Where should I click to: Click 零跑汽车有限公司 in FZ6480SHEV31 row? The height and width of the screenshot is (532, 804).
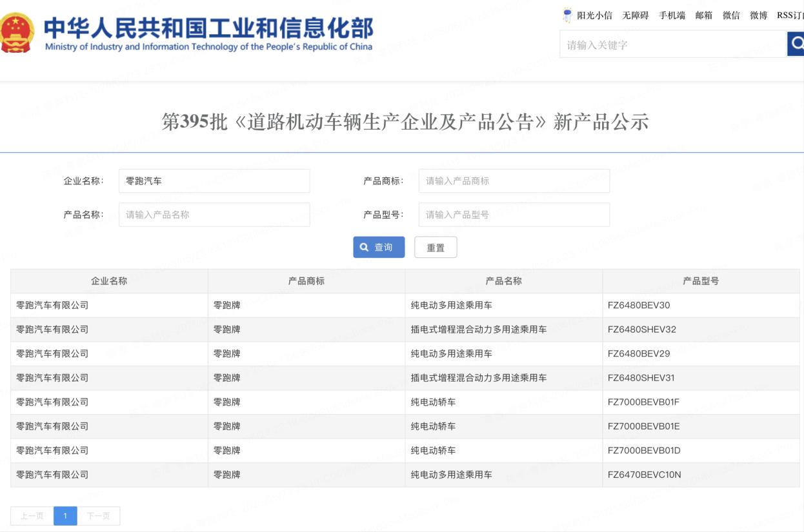click(52, 378)
